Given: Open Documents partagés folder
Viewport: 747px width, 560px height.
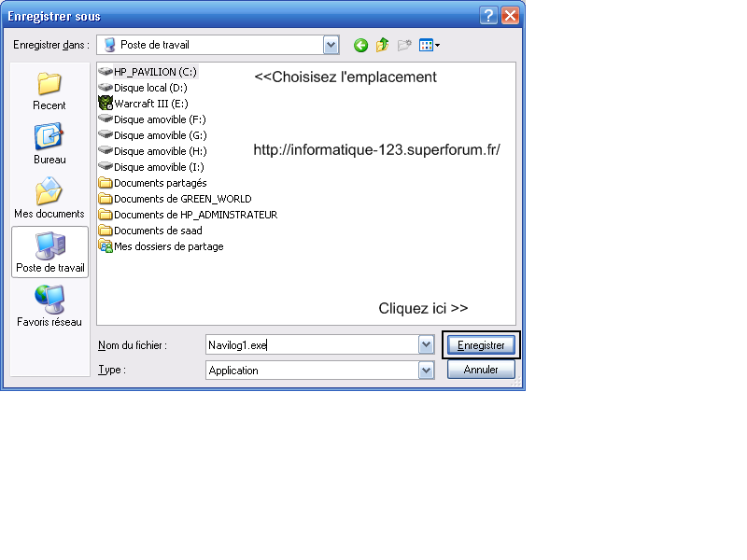Looking at the screenshot, I should click(x=152, y=183).
